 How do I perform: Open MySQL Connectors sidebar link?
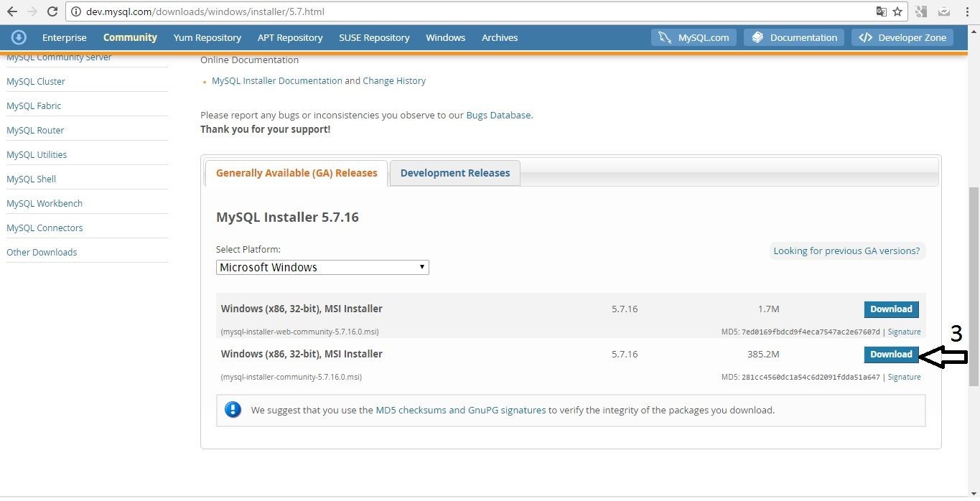click(45, 228)
